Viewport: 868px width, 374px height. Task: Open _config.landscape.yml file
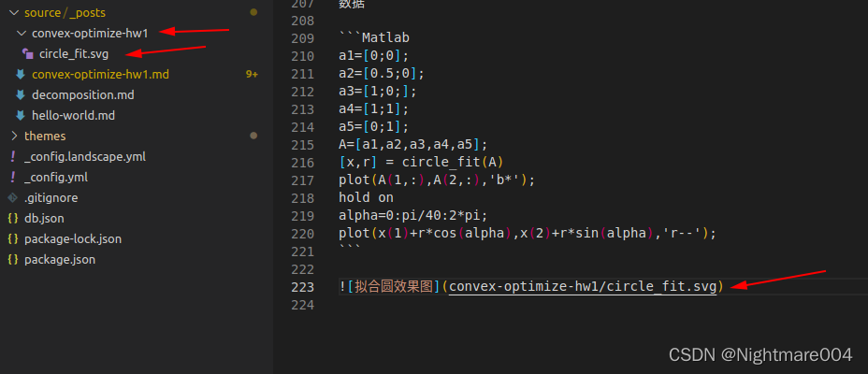pos(85,156)
